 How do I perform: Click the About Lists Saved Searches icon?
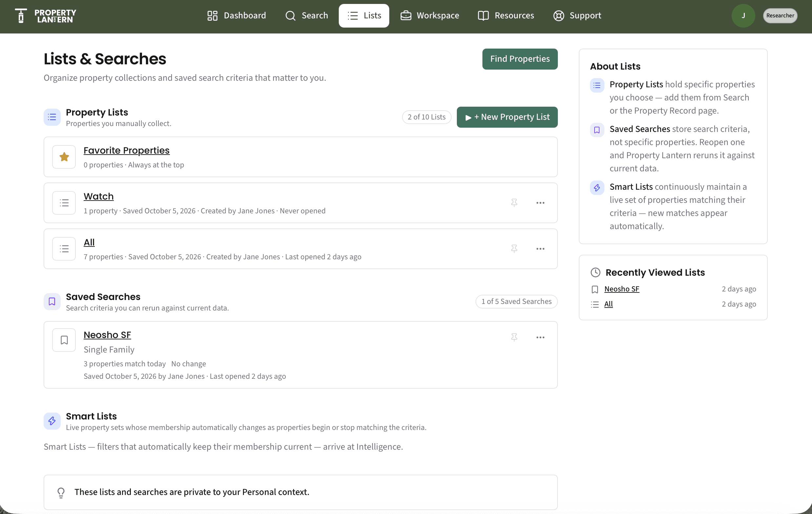point(597,130)
